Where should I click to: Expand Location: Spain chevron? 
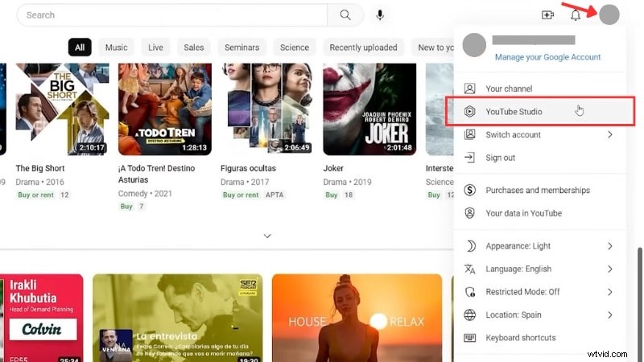610,315
